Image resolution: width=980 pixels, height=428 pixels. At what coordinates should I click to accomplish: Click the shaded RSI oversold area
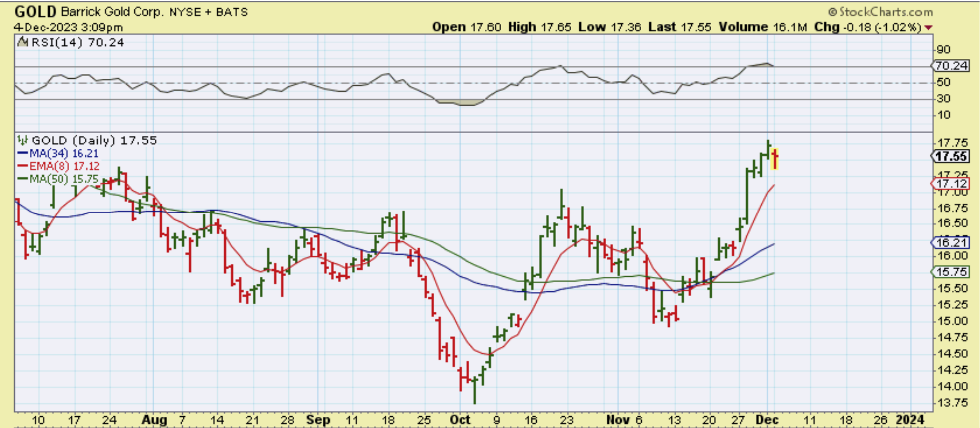point(460,103)
